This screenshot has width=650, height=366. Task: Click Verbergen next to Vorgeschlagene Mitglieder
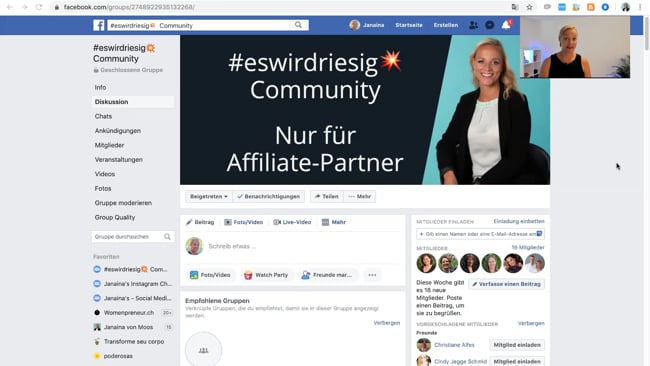[x=531, y=323]
